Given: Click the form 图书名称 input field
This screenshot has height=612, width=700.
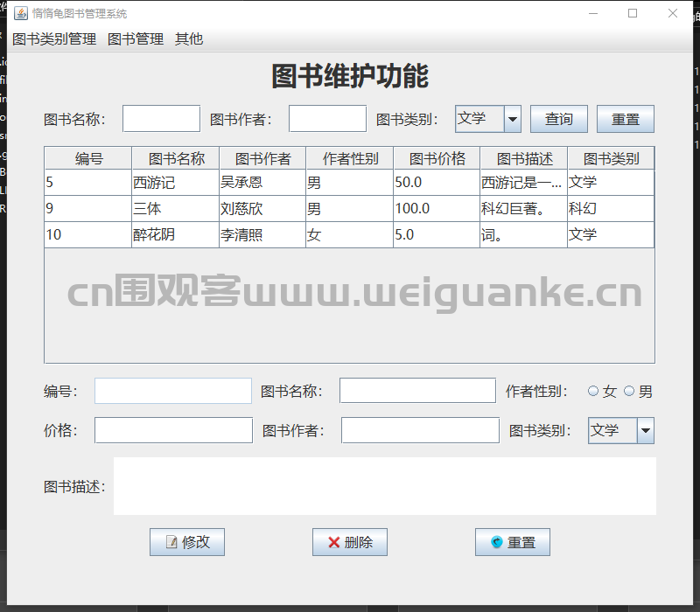Looking at the screenshot, I should (418, 391).
